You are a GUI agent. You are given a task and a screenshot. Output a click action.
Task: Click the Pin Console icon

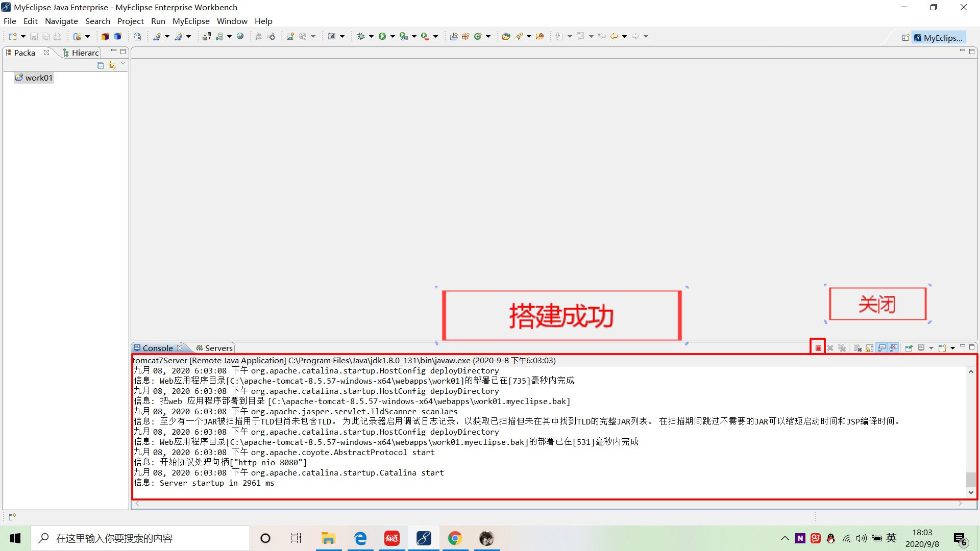[909, 348]
